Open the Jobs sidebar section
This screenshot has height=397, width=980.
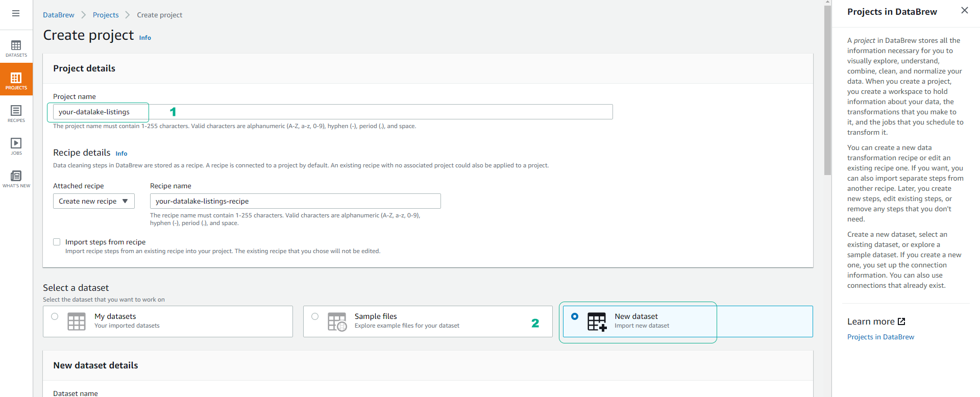pos(16,146)
